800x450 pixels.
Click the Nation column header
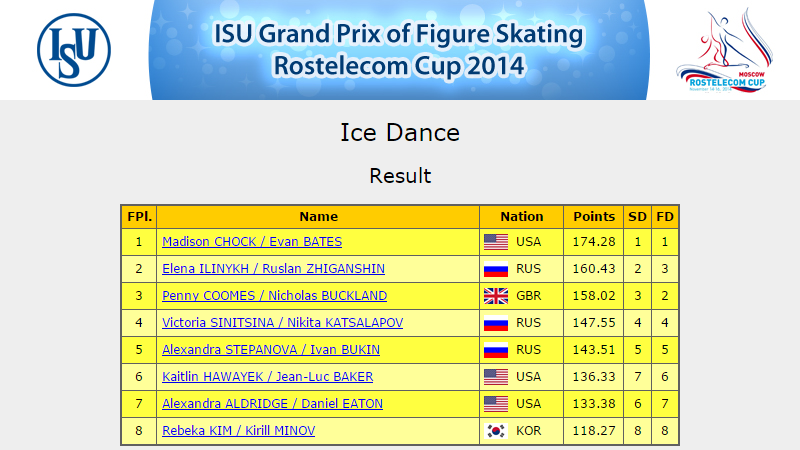tap(521, 217)
